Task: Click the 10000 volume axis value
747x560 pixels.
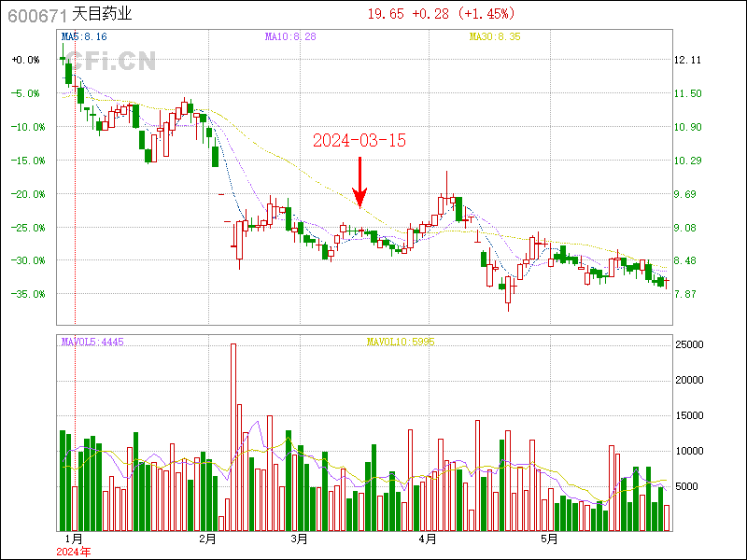Action: tap(689, 451)
